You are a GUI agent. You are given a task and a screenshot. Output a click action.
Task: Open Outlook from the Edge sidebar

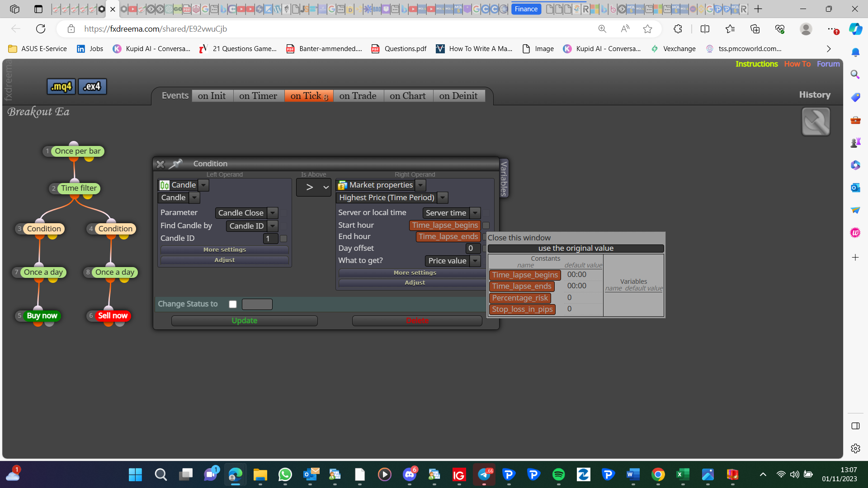[x=855, y=188]
